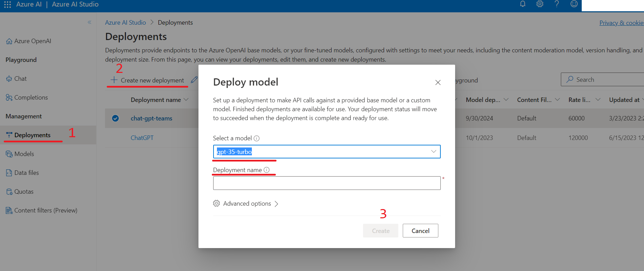Open the Quotas page

point(20,192)
